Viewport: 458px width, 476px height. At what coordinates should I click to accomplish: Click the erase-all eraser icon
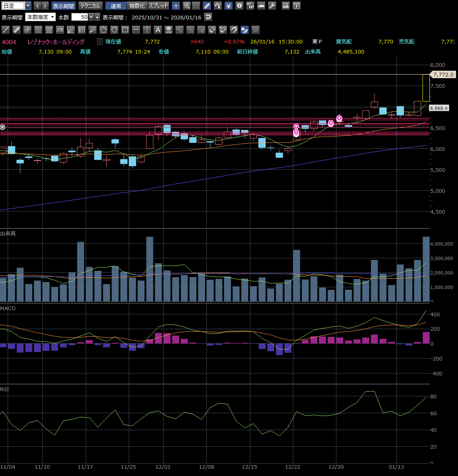223,29
